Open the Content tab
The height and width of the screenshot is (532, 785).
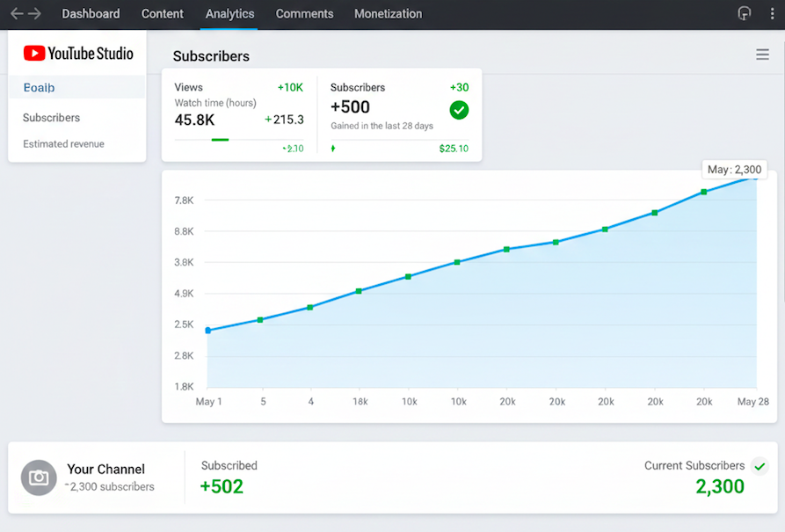(163, 14)
